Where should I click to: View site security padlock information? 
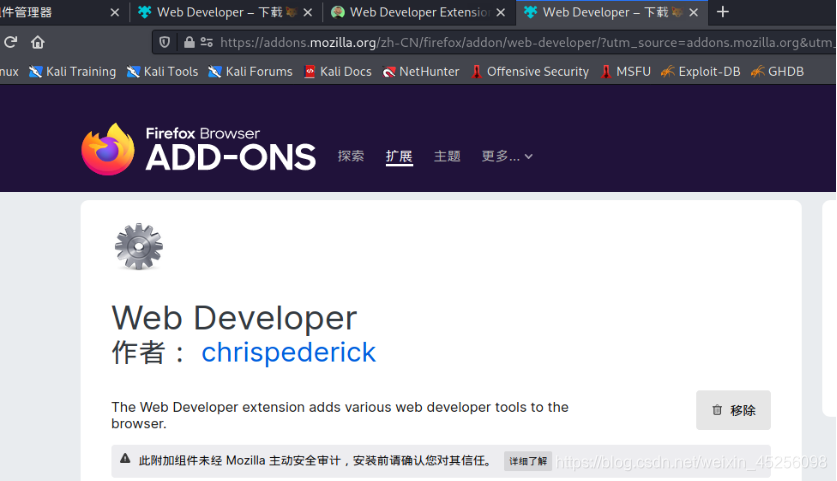[x=189, y=42]
